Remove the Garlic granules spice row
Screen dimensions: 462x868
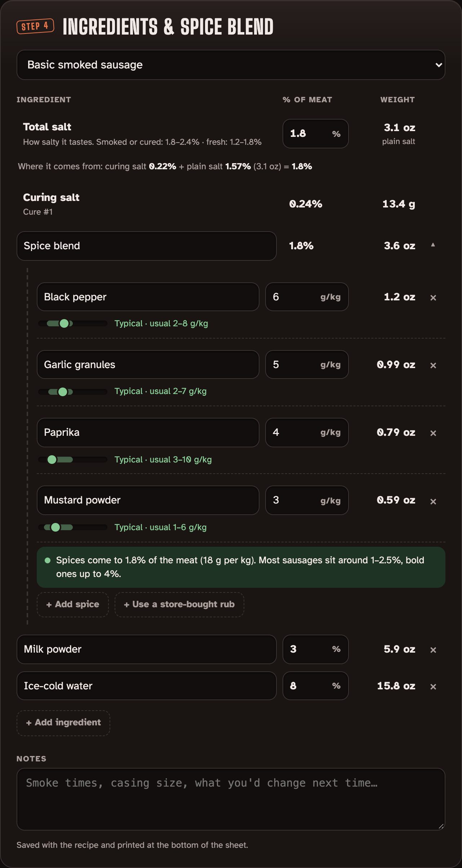pos(433,365)
